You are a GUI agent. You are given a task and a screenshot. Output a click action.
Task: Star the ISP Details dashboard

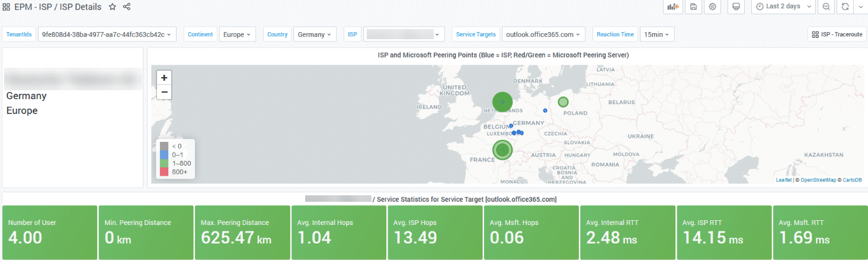113,7
